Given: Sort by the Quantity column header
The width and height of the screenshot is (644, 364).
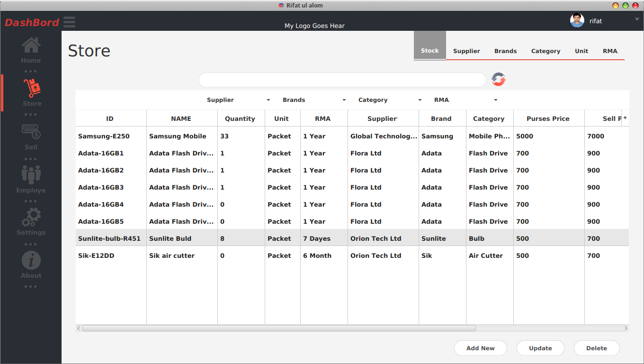Looking at the screenshot, I should (241, 118).
